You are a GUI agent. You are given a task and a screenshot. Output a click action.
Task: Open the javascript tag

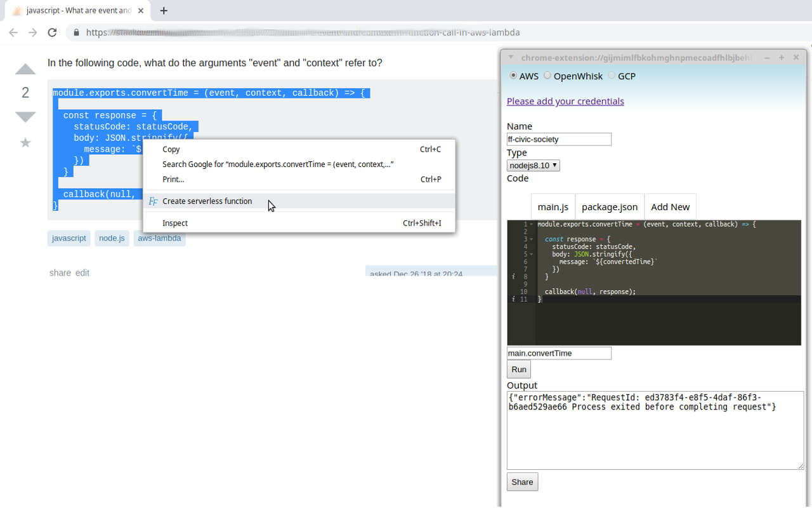69,238
